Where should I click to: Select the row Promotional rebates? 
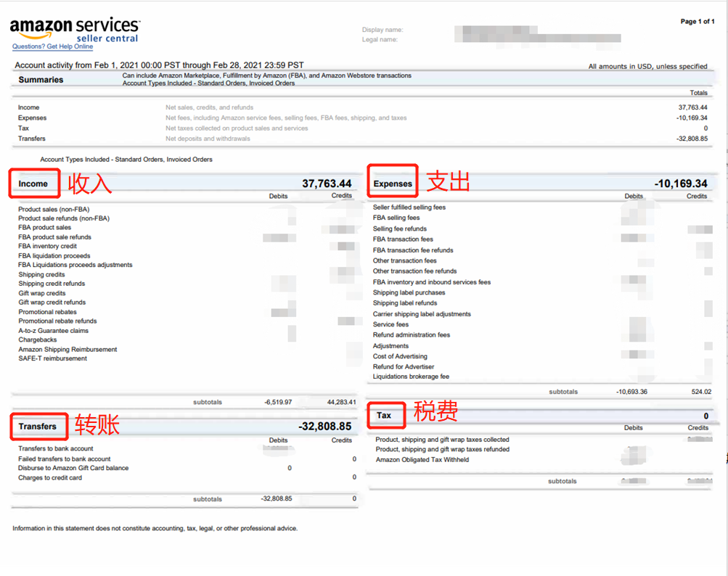click(47, 312)
